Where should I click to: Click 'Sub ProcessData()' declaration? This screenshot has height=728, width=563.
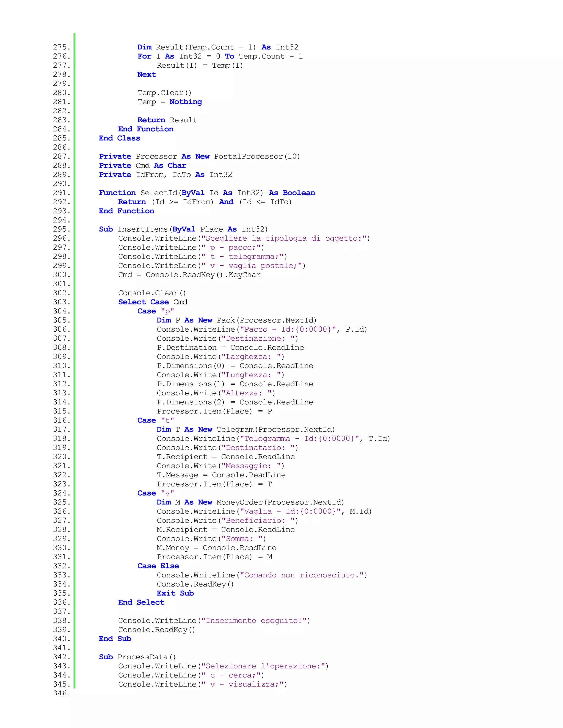137,657
